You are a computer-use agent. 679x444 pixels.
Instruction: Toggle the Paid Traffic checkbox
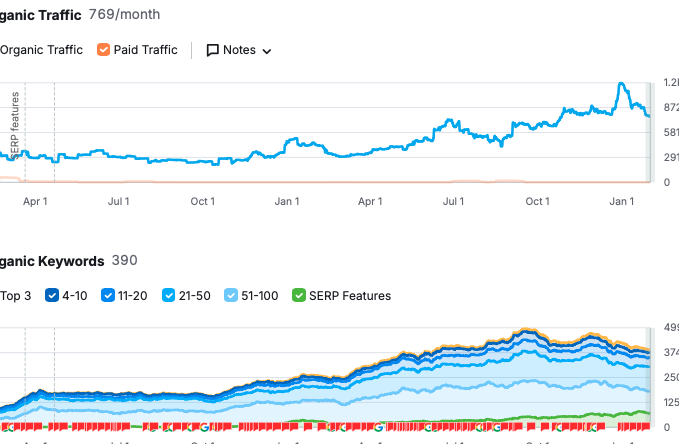pyautogui.click(x=103, y=50)
